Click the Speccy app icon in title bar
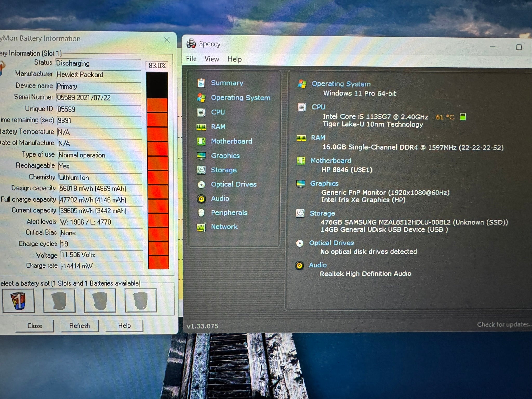Image resolution: width=532 pixels, height=399 pixels. 191,43
